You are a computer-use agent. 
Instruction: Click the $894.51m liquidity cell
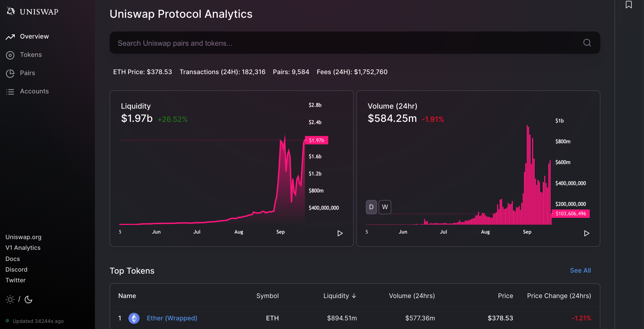pyautogui.click(x=342, y=318)
